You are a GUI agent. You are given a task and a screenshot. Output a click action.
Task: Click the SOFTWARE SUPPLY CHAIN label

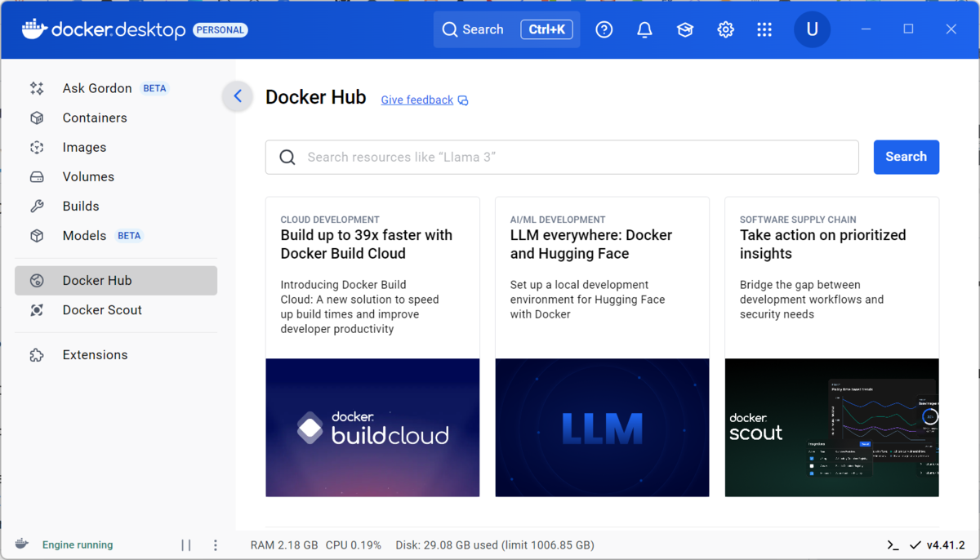(798, 220)
